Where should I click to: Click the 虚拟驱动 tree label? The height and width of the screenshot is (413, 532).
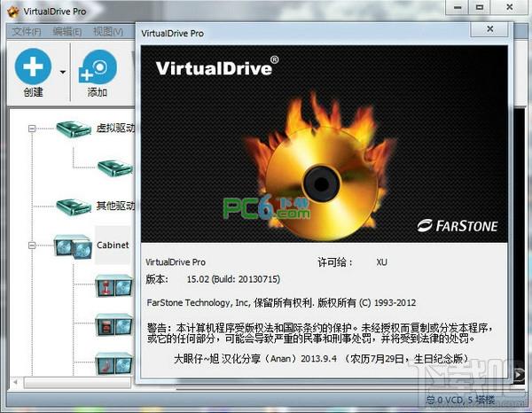click(115, 129)
